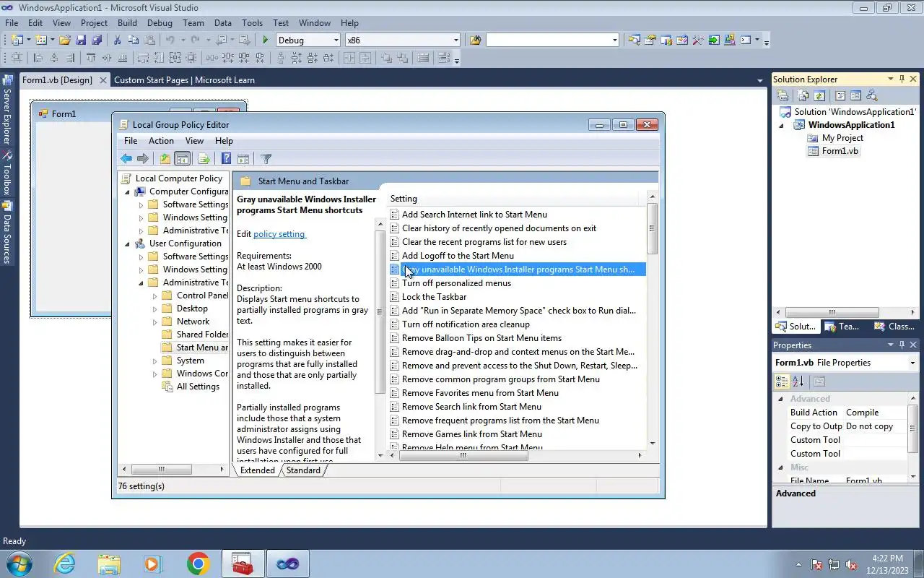This screenshot has height=578, width=924.
Task: Open the Find combo box dropdown
Action: 615,40
